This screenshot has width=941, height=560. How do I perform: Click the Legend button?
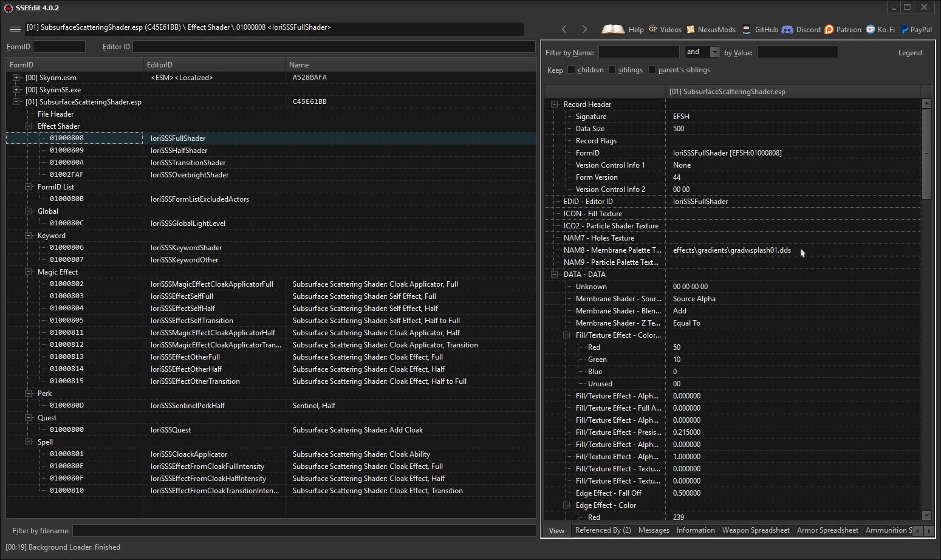(909, 53)
